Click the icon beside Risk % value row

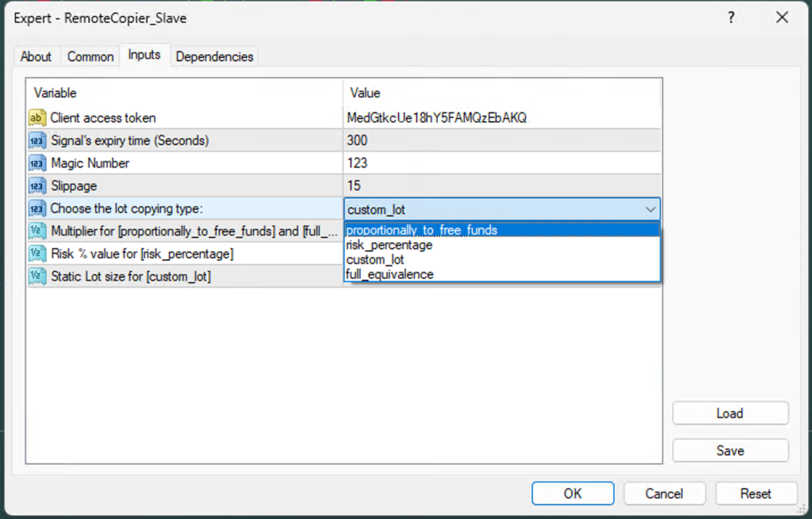click(37, 254)
